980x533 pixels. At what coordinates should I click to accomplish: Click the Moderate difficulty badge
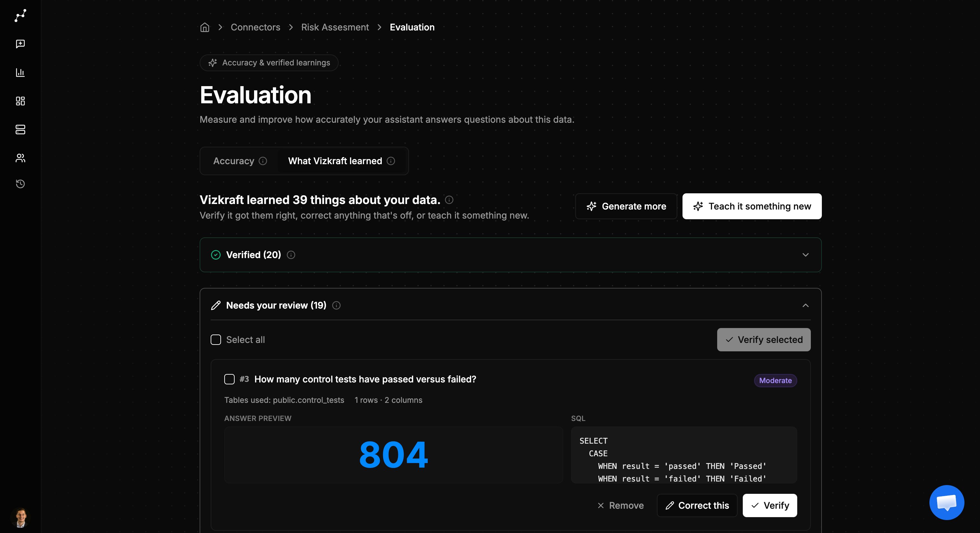(775, 380)
